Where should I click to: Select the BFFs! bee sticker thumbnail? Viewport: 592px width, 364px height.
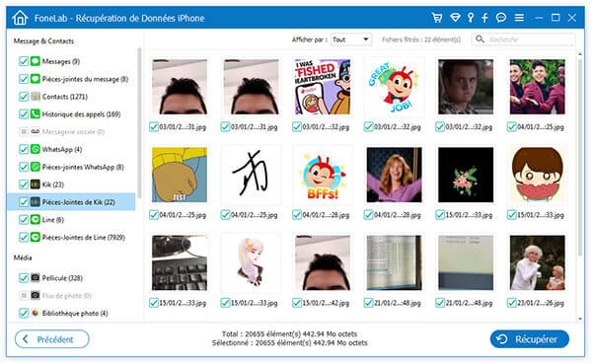click(x=323, y=175)
